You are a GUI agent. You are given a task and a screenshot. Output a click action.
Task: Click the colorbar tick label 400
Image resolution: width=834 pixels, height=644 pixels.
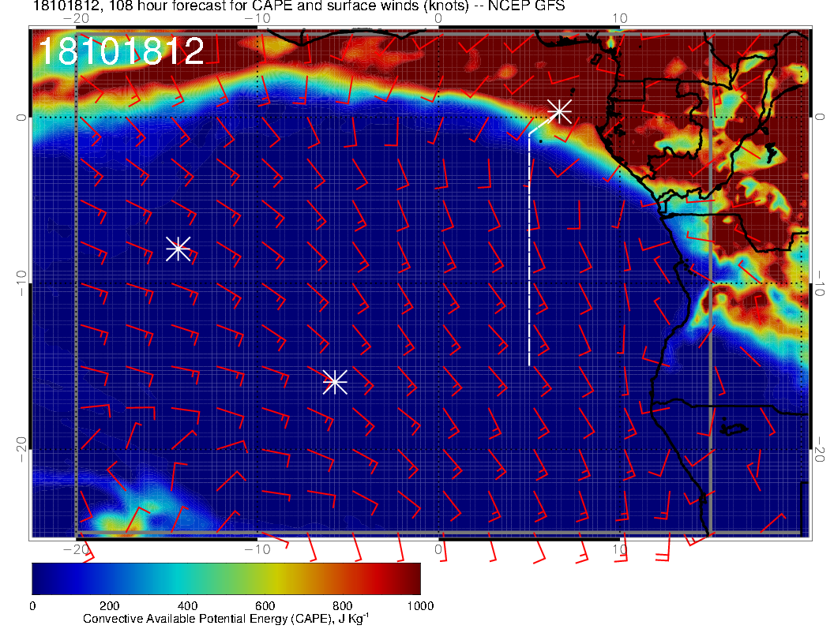pos(187,606)
